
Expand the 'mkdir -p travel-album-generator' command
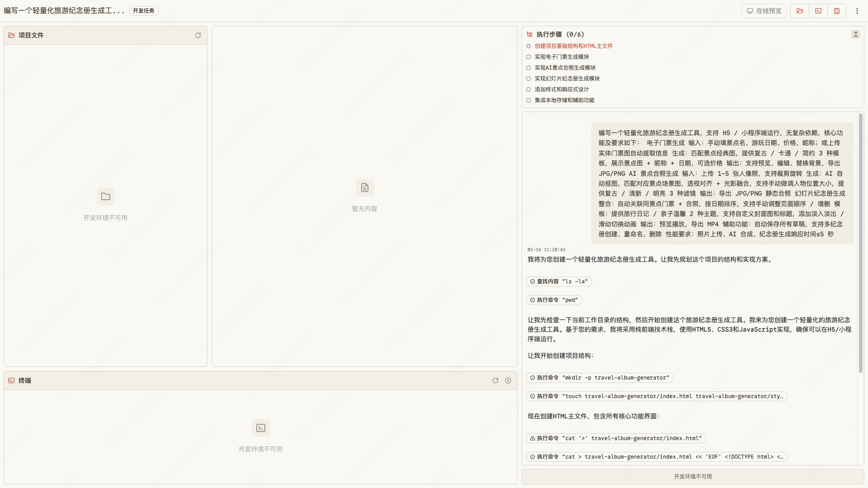[x=599, y=378]
